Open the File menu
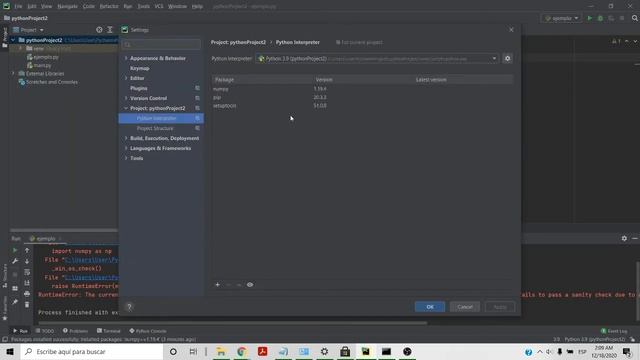 tap(18, 6)
